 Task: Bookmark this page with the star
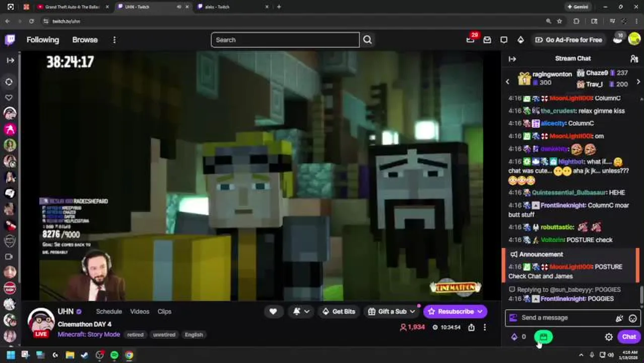(559, 21)
